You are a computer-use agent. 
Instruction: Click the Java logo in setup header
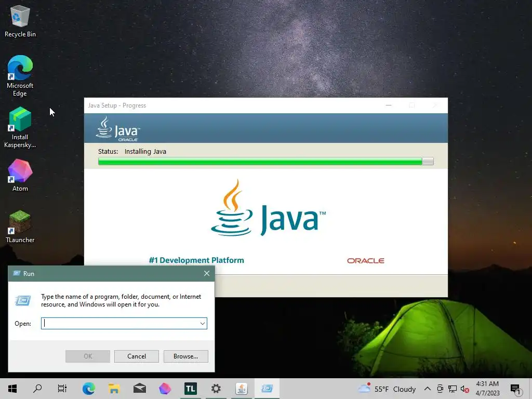pyautogui.click(x=118, y=129)
